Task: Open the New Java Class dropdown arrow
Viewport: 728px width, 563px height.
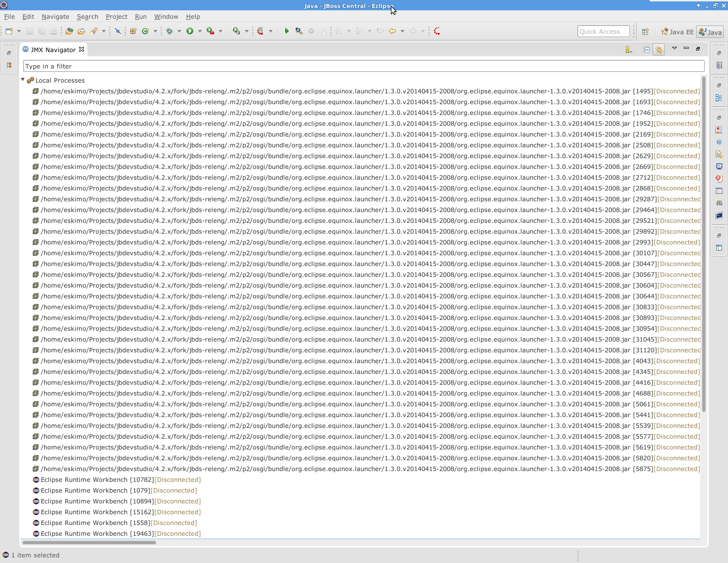Action: tap(155, 31)
